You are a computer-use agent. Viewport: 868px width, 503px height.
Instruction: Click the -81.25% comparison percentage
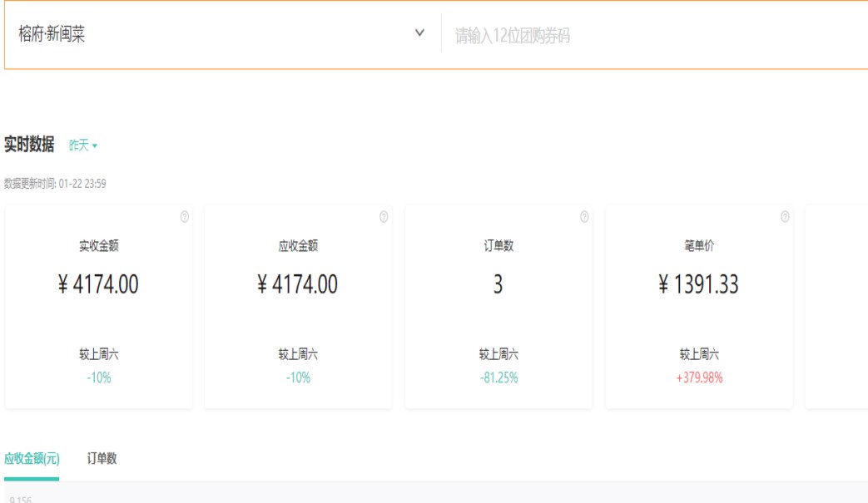[498, 378]
